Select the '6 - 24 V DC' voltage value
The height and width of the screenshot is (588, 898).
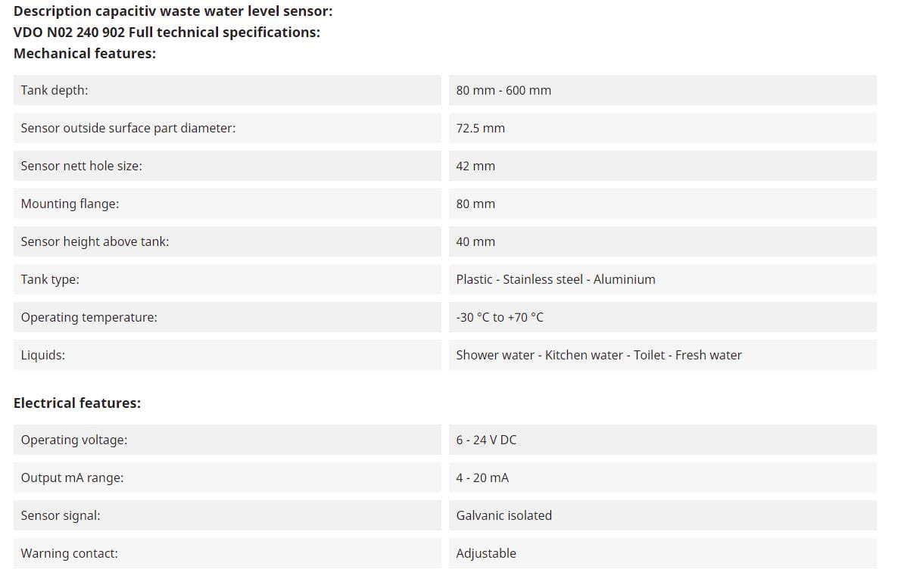(486, 440)
